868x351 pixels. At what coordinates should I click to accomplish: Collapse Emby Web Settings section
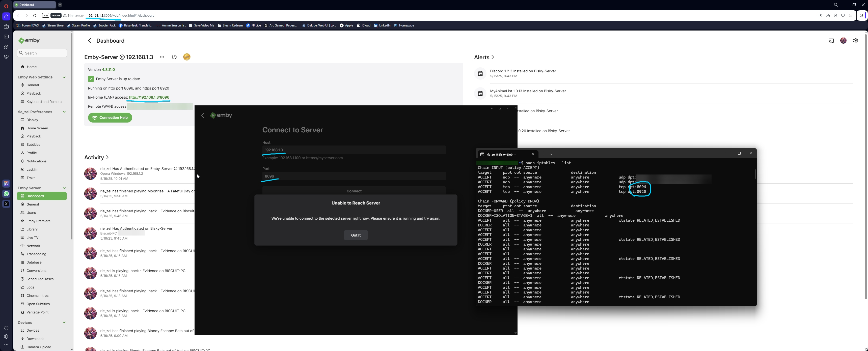tap(64, 77)
